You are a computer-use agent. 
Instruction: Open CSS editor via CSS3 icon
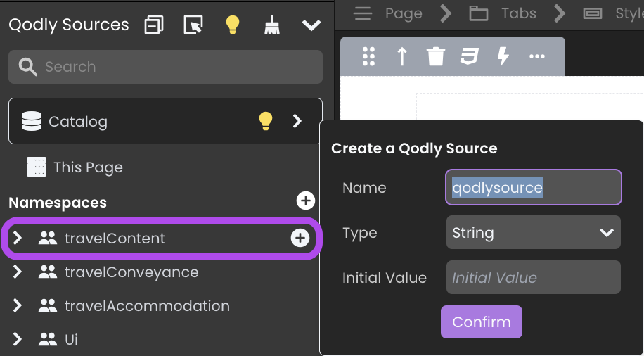click(470, 56)
